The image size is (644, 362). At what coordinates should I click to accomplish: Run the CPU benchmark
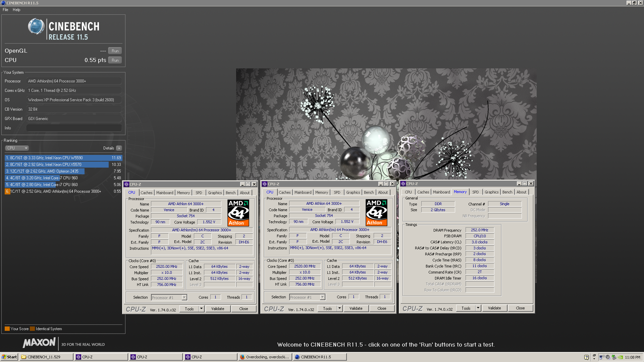[x=115, y=60]
